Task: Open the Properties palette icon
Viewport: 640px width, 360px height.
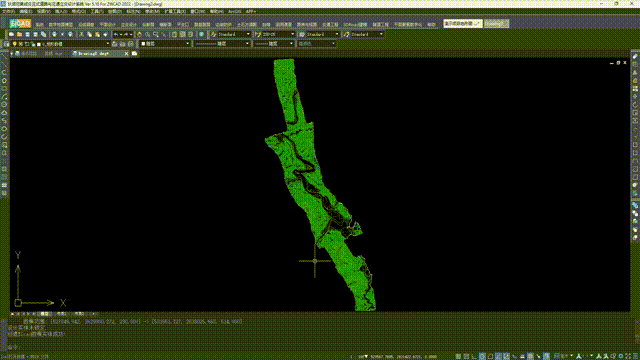Action: point(174,34)
